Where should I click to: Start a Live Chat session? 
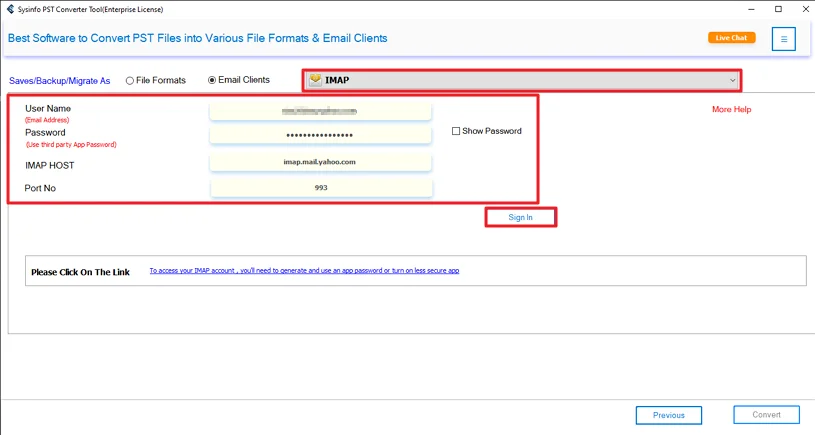[731, 37]
